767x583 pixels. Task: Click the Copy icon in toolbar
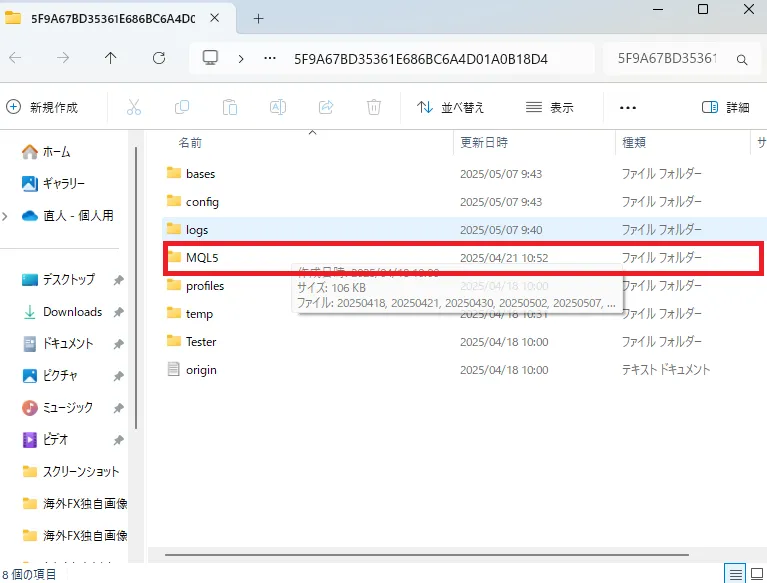pos(182,107)
